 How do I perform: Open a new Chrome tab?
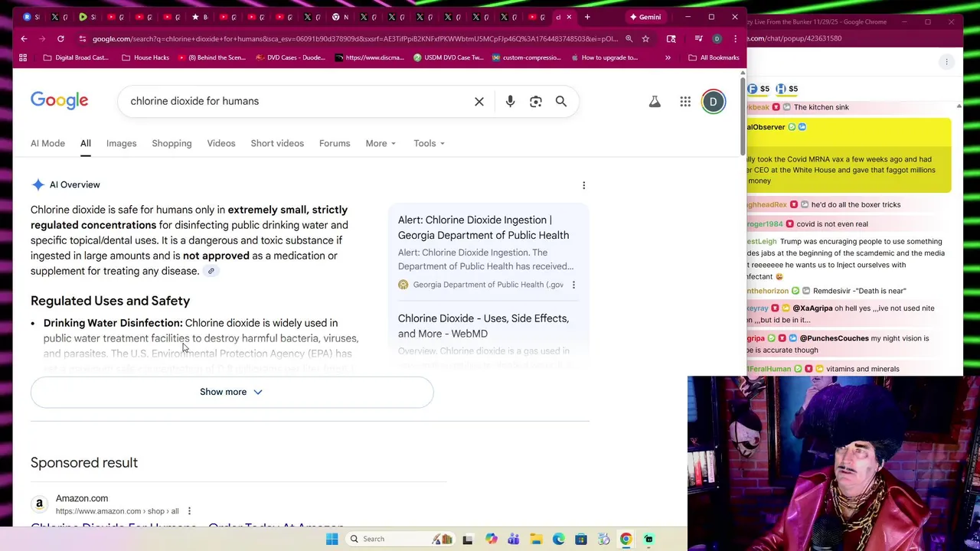click(587, 17)
